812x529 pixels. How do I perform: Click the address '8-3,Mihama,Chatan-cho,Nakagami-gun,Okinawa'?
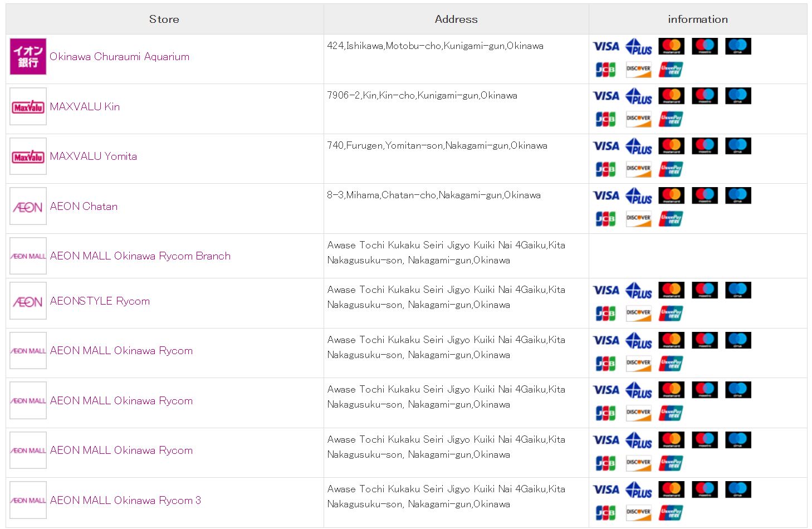434,195
